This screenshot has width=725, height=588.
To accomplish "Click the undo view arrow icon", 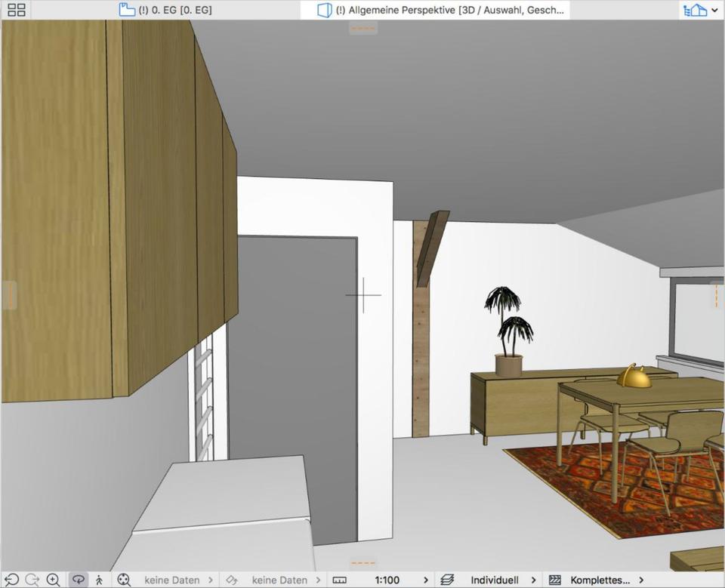I will (12, 580).
